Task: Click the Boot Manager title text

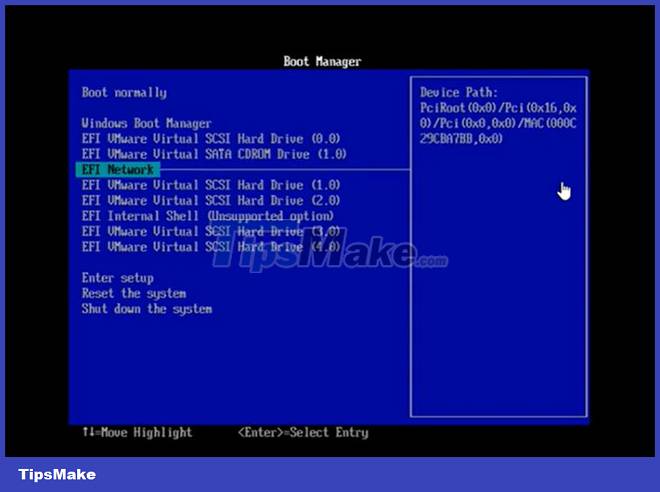Action: tap(322, 61)
